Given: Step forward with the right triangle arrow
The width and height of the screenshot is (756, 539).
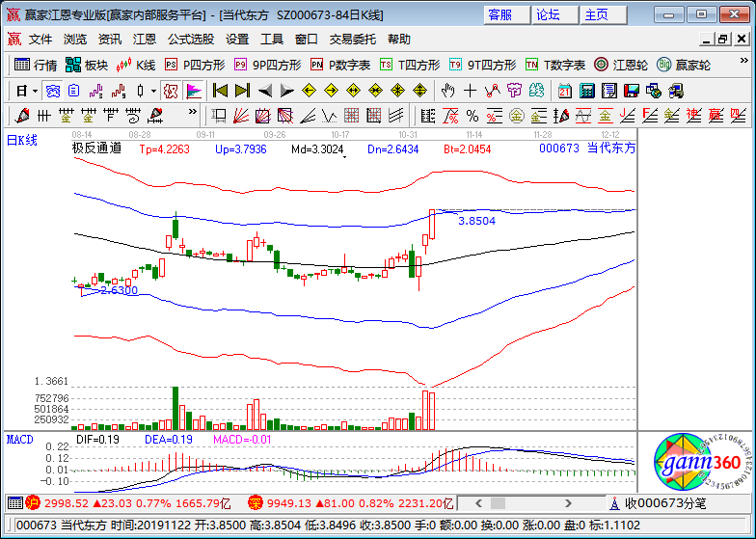Looking at the screenshot, I should point(287,91).
